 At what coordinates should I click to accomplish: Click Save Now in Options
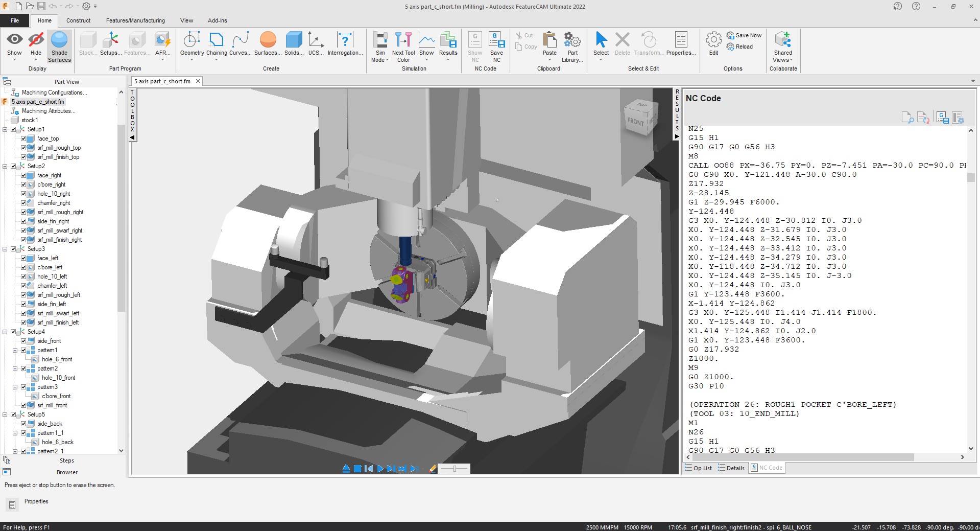coord(744,35)
